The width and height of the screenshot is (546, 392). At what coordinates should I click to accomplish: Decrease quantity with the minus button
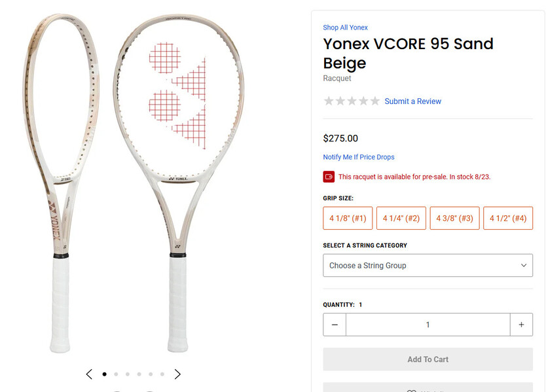tap(335, 325)
